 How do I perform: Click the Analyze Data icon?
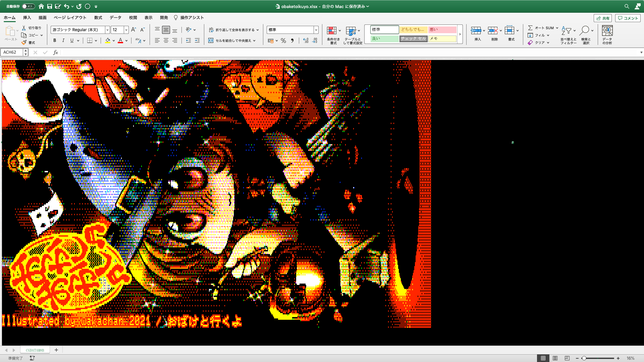click(x=607, y=31)
